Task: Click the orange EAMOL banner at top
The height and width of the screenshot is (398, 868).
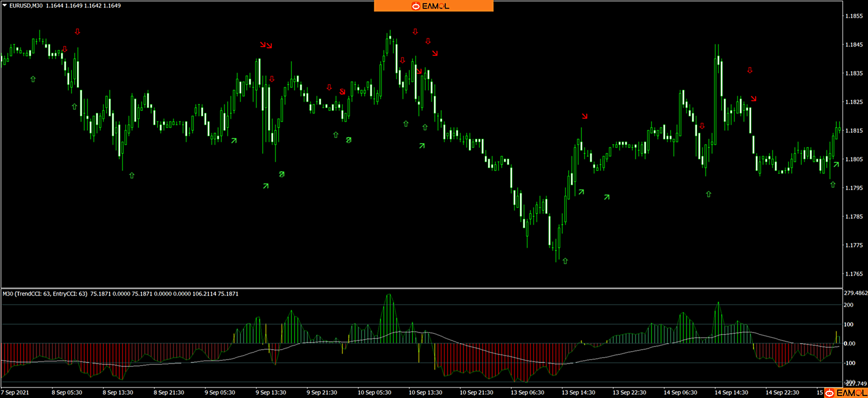Action: tap(433, 6)
